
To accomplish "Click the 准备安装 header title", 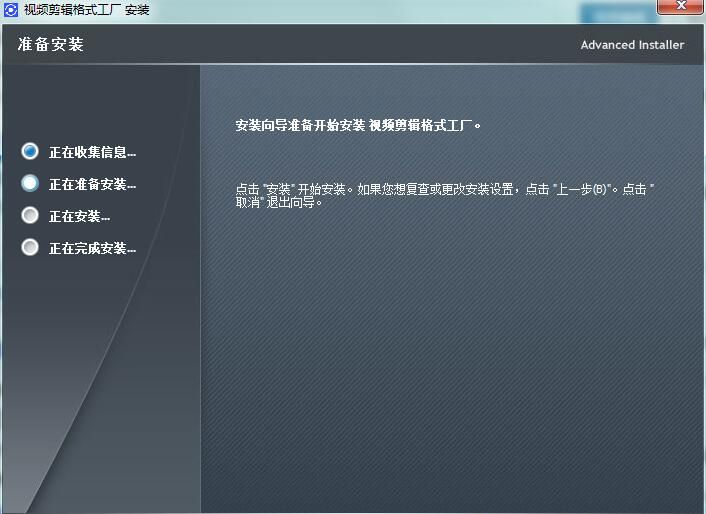I will pyautogui.click(x=50, y=45).
